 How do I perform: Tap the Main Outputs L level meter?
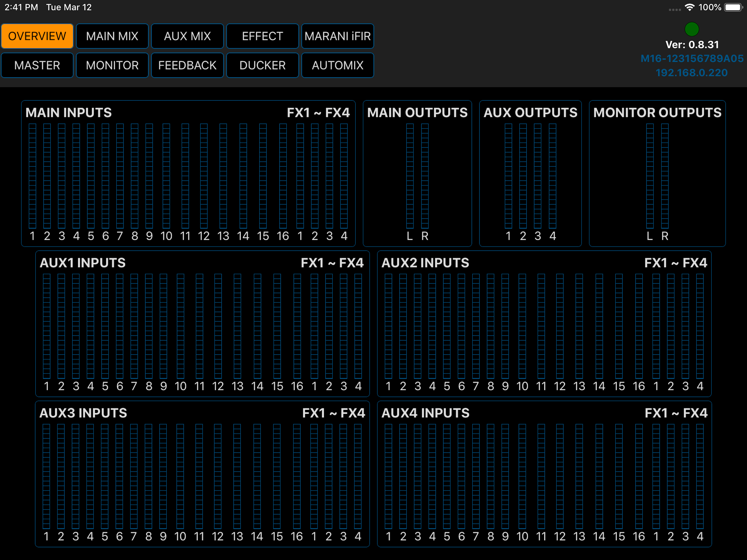click(410, 176)
